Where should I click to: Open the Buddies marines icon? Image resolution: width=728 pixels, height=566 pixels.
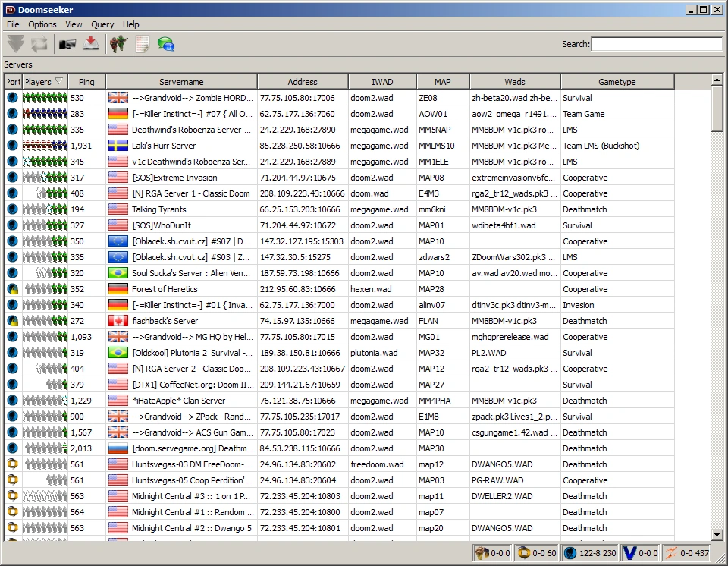(x=118, y=44)
